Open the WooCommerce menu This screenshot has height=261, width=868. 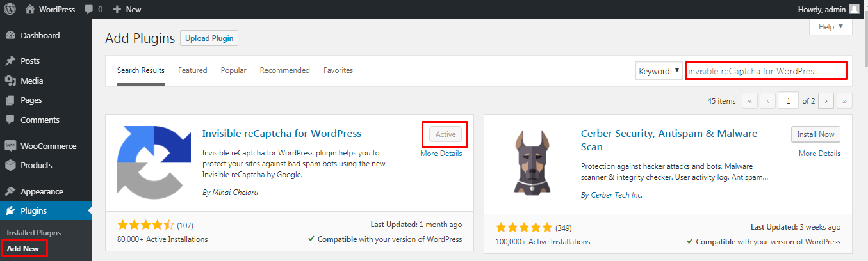pos(46,146)
